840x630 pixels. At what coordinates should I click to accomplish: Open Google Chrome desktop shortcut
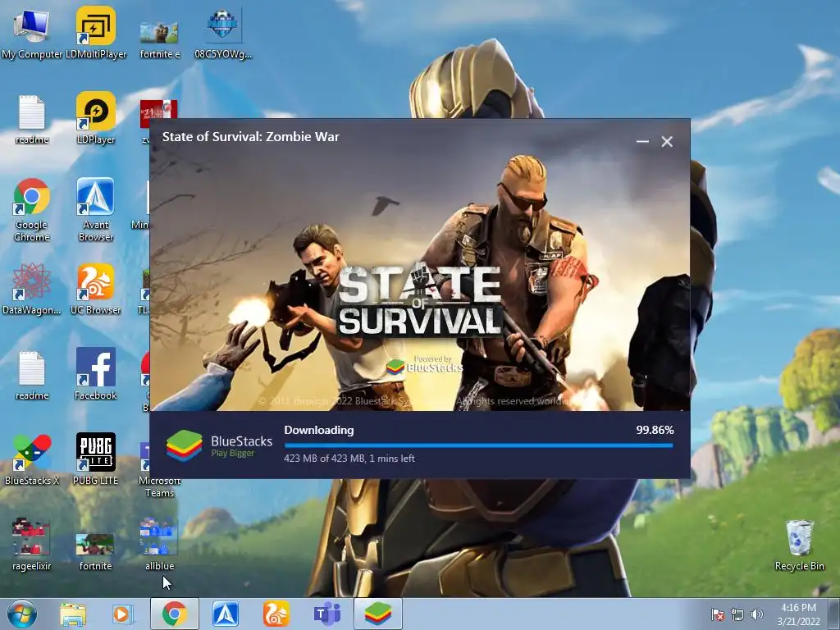tap(32, 210)
